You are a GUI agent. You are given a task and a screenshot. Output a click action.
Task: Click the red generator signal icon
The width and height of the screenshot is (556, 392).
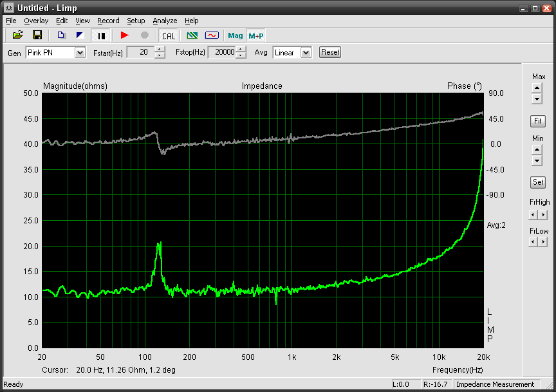(212, 35)
